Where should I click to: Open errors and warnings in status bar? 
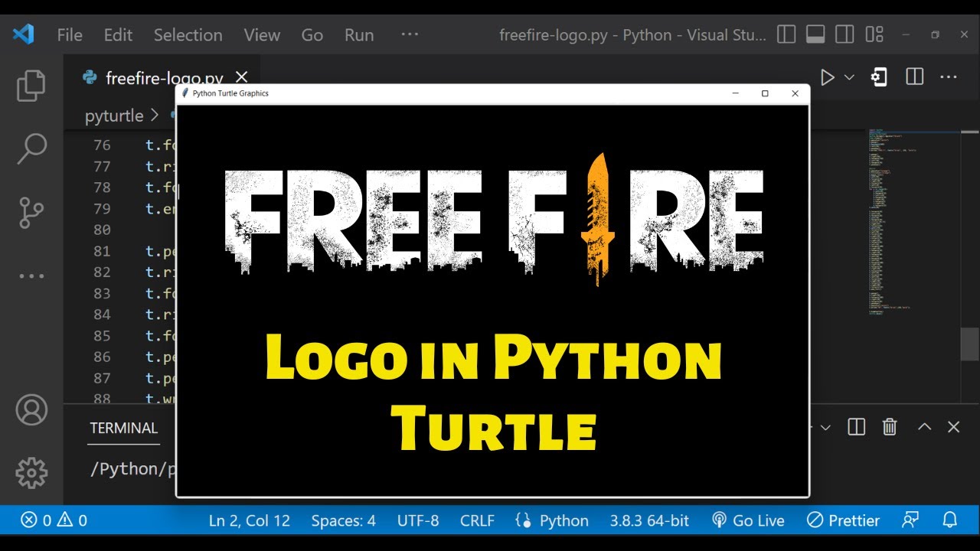click(x=54, y=520)
